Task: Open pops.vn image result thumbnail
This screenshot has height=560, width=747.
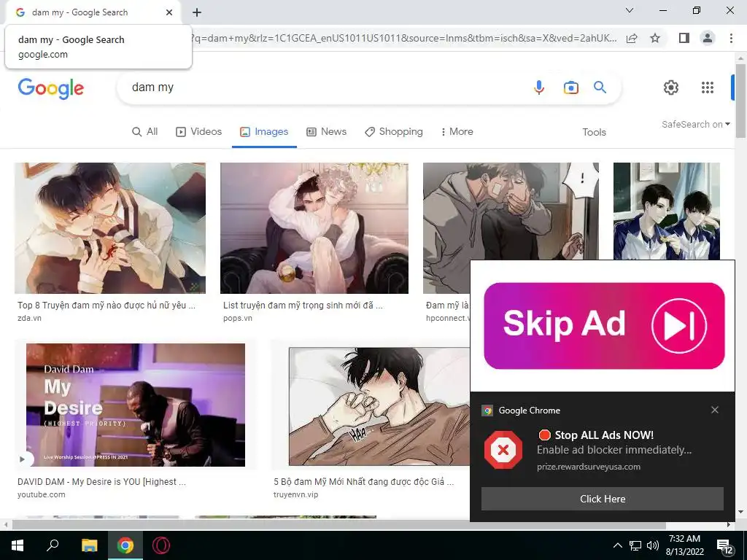Action: coord(314,228)
